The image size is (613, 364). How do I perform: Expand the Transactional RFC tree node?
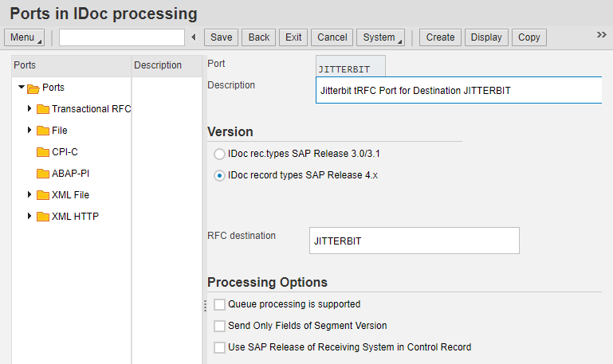tap(29, 108)
